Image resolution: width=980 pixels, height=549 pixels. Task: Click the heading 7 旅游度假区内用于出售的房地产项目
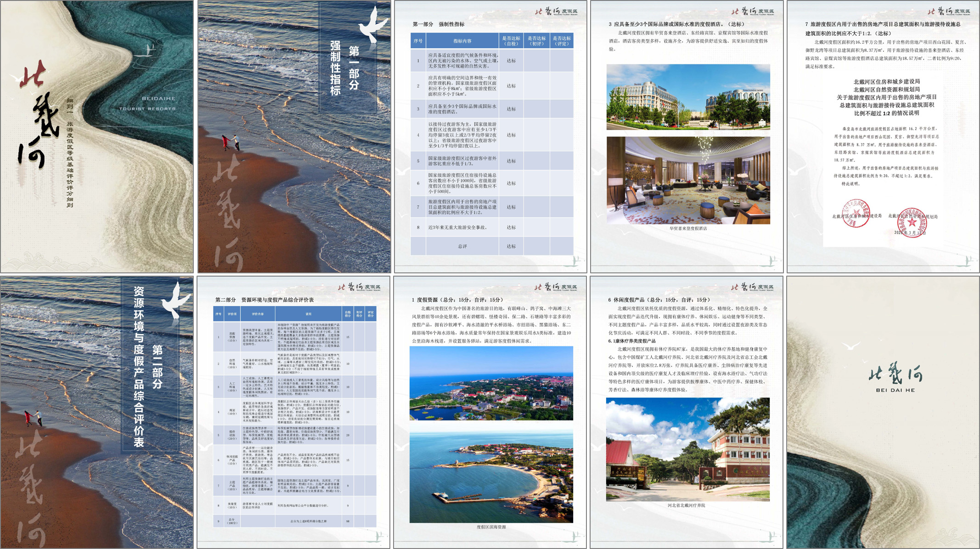882,28
